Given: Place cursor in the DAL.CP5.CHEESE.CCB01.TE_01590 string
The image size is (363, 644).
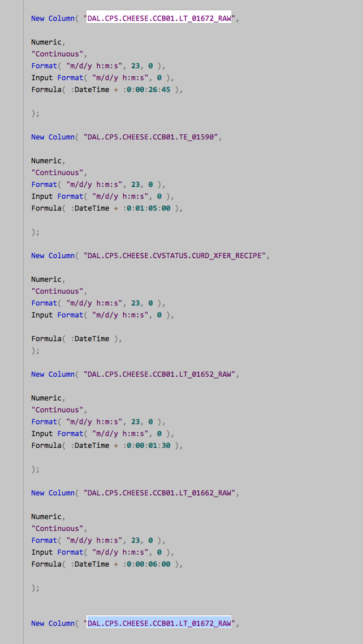Looking at the screenshot, I should 150,137.
